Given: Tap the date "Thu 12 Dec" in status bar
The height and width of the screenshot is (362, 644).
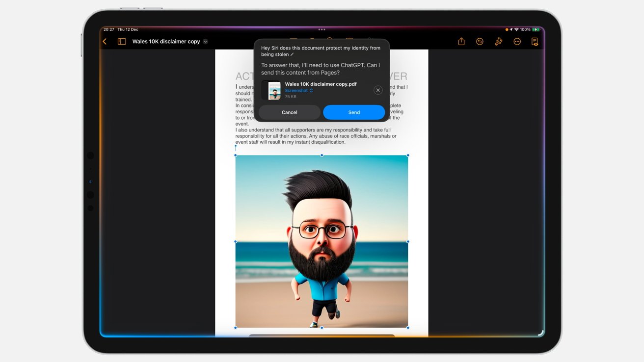Looking at the screenshot, I should 128,29.
